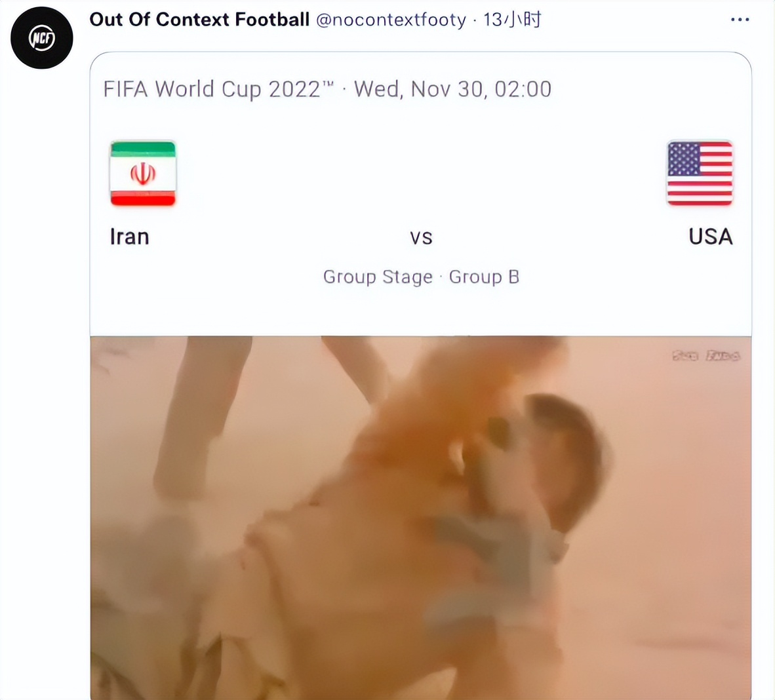The height and width of the screenshot is (700, 775).
Task: Click the USA flag icon
Action: point(700,174)
